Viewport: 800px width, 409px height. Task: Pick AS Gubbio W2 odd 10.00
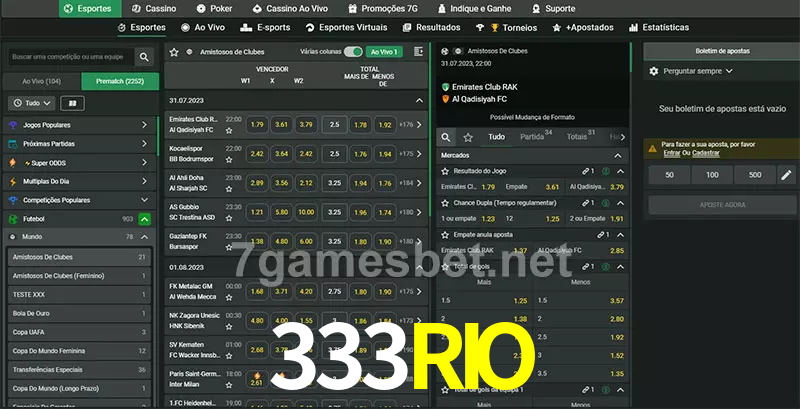click(x=306, y=212)
